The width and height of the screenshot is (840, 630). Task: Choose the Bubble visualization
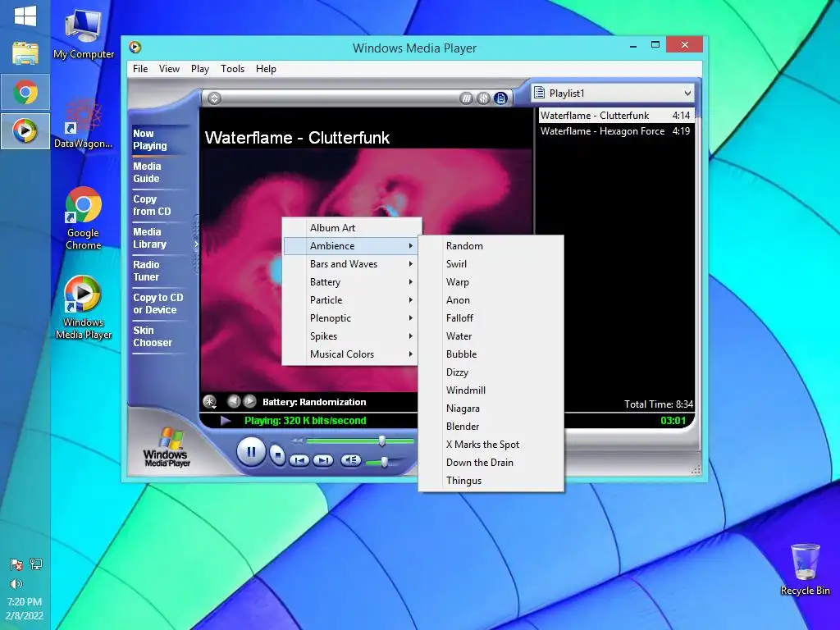point(491,354)
